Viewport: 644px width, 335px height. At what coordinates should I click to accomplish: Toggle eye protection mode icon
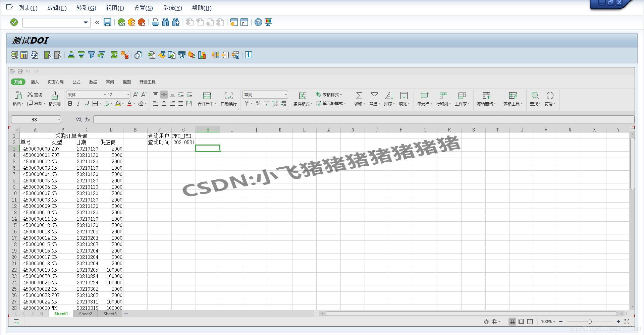[486, 322]
